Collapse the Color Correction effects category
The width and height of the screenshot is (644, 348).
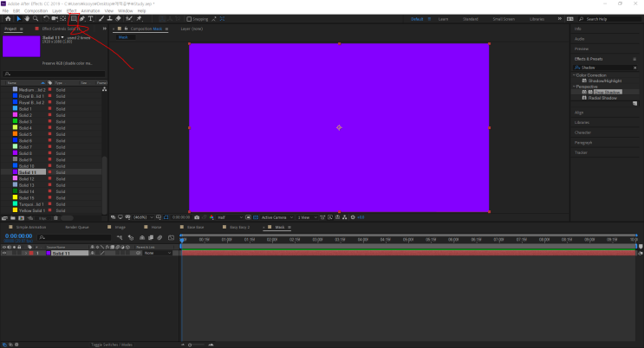click(x=574, y=75)
